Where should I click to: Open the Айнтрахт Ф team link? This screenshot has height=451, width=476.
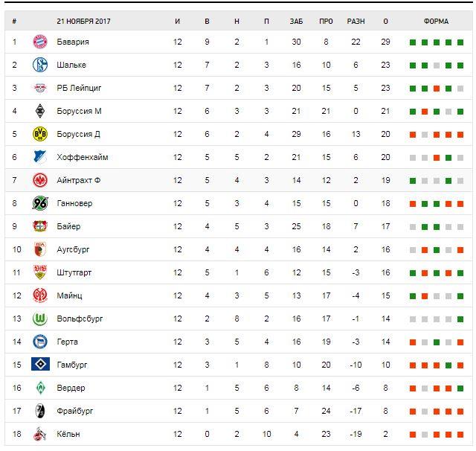point(77,180)
